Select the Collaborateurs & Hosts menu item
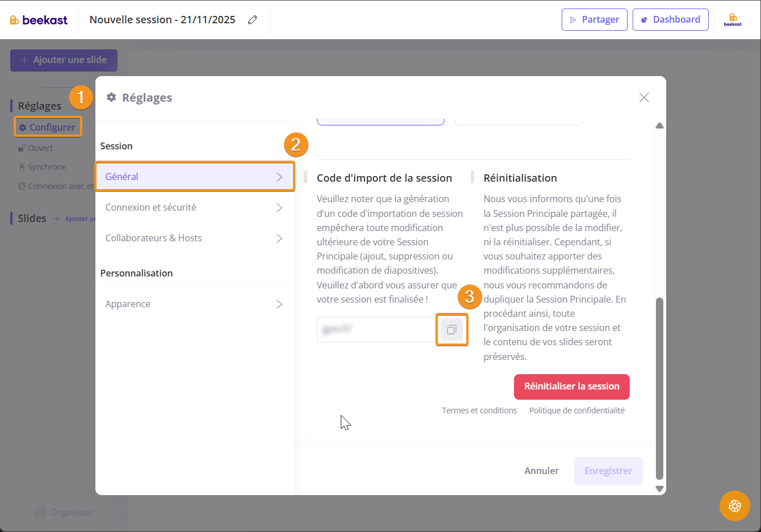761x532 pixels. click(153, 238)
